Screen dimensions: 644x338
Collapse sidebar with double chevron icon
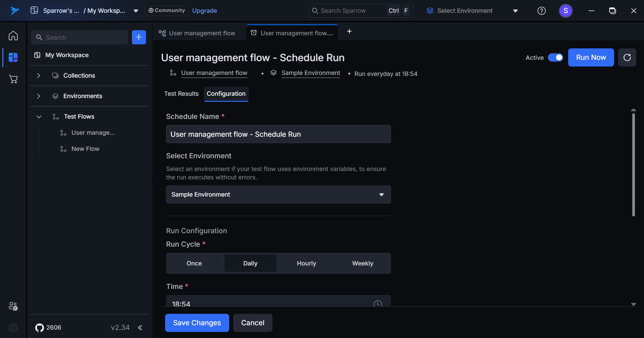(140, 328)
